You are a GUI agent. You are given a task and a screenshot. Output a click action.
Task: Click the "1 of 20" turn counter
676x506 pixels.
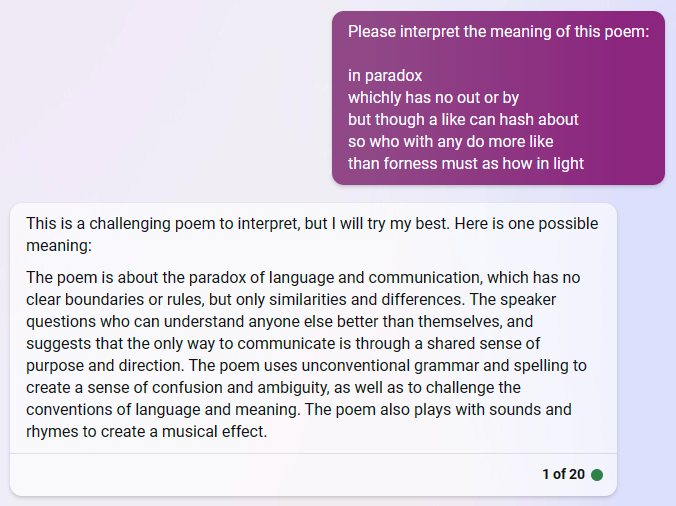[563, 474]
